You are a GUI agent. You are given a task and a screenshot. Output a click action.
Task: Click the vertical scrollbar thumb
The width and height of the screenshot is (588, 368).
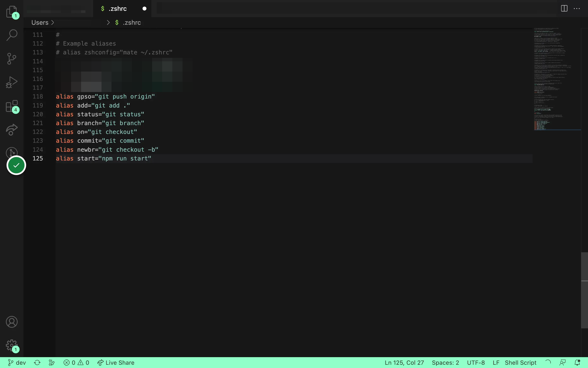tap(584, 290)
